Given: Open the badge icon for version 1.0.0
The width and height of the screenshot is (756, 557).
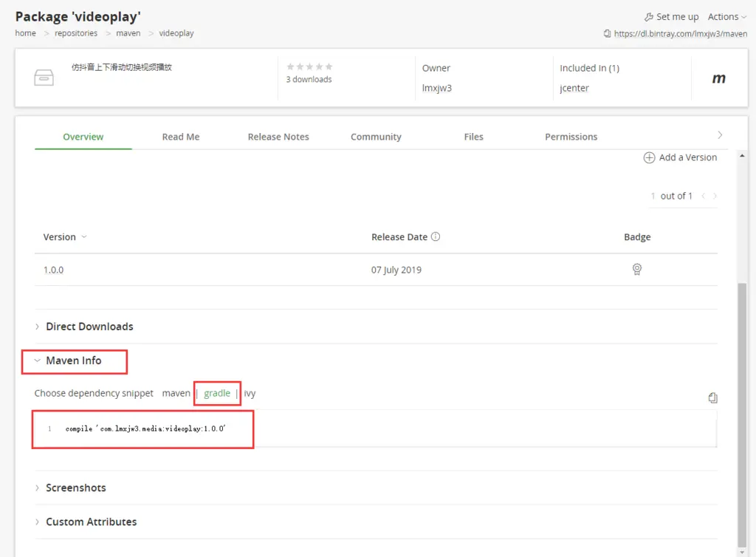Looking at the screenshot, I should pyautogui.click(x=637, y=269).
